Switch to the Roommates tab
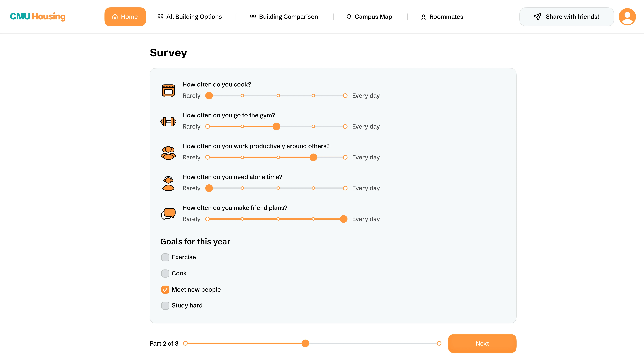This screenshot has width=644, height=362. click(x=442, y=17)
